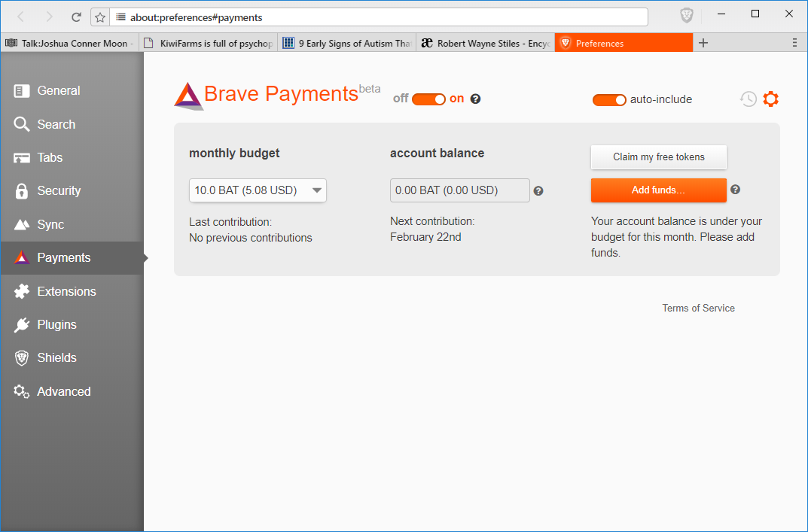The image size is (808, 532).
Task: Open General preferences section
Action: pyautogui.click(x=72, y=90)
